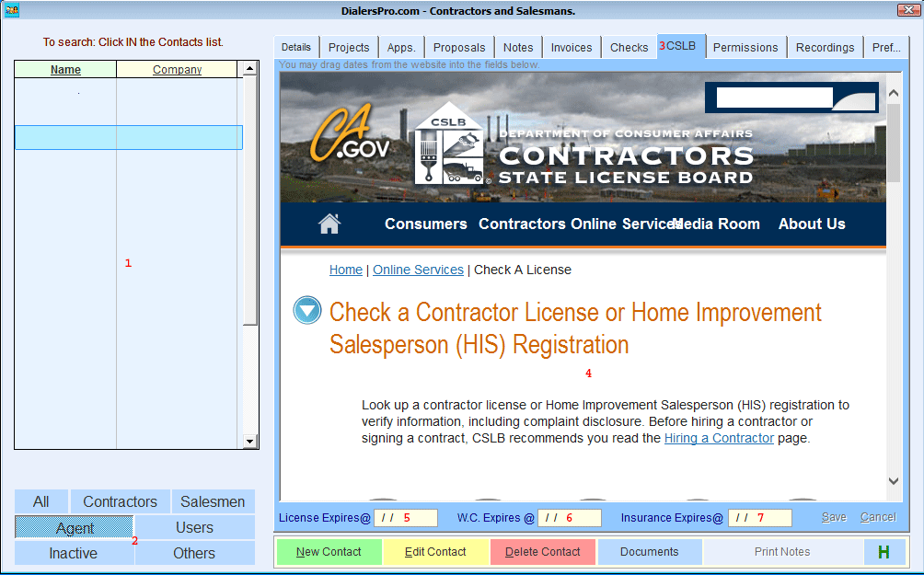Image resolution: width=924 pixels, height=575 pixels.
Task: Click web page scroll up arrow
Action: tap(894, 93)
